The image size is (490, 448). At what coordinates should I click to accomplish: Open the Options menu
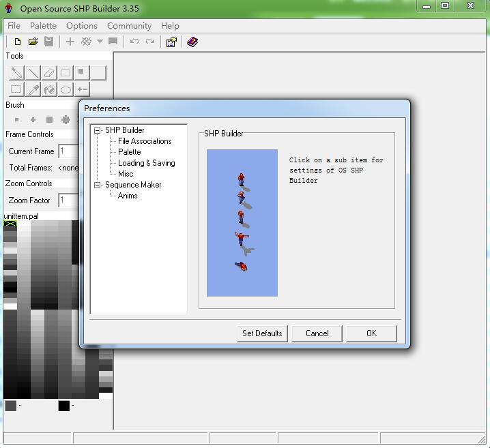[82, 26]
